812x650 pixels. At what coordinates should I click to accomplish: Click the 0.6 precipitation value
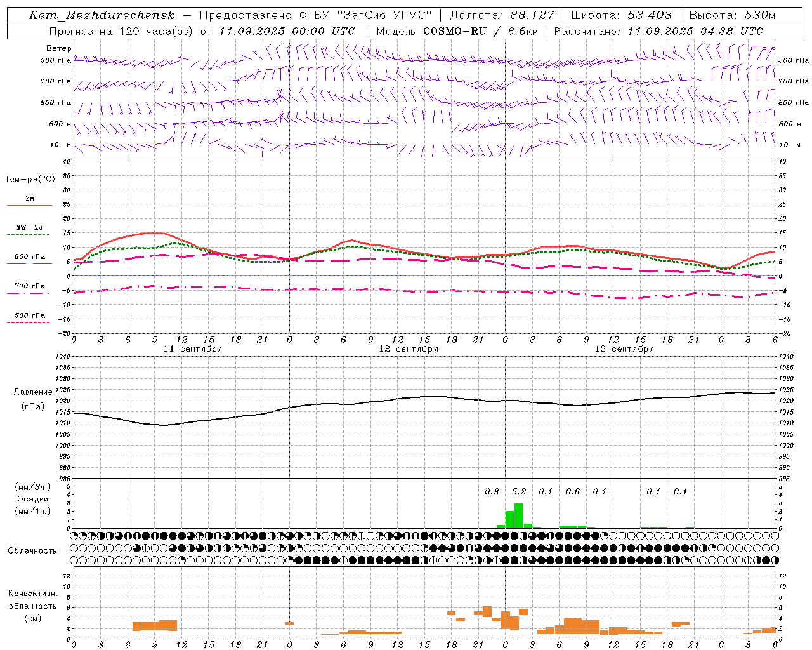click(573, 491)
